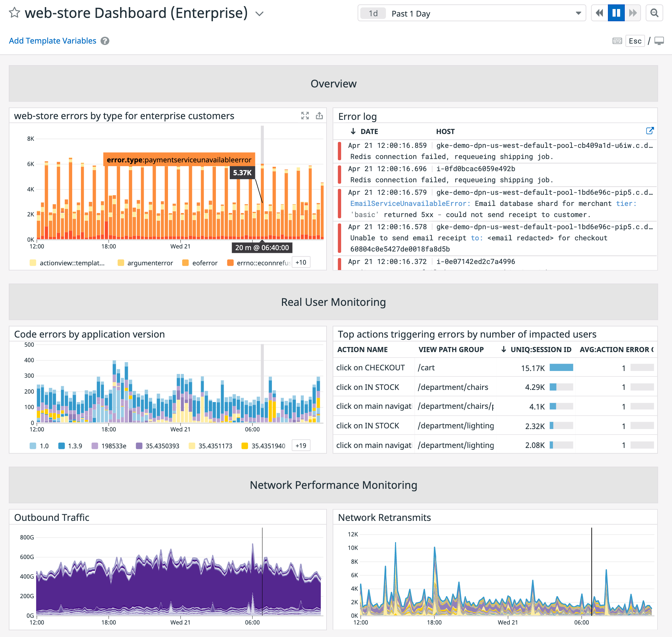
Task: Open the export options for the errors chart
Action: 319,116
